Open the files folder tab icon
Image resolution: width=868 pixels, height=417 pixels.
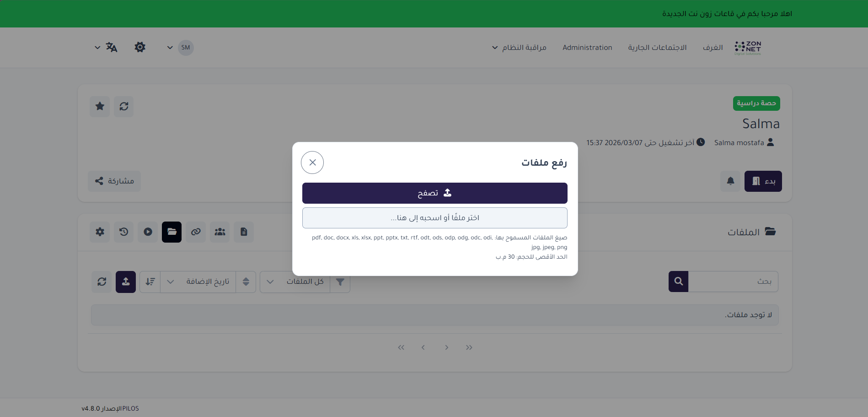tap(171, 232)
